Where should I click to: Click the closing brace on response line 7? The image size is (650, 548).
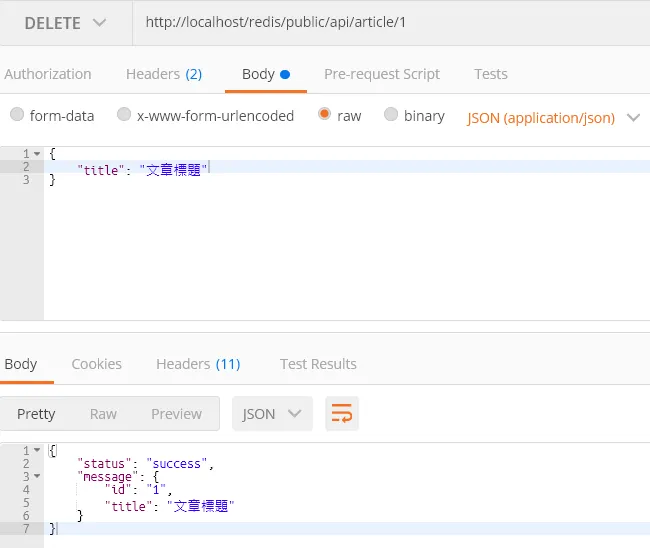52,529
